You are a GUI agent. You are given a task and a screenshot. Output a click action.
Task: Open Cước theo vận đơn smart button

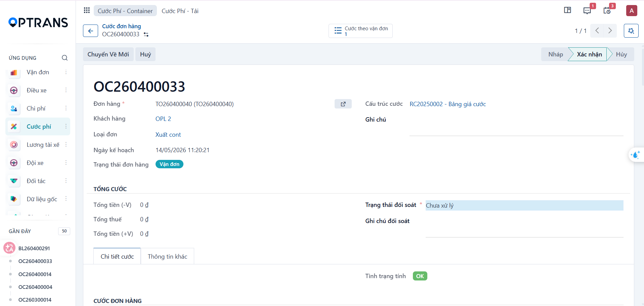pos(360,31)
